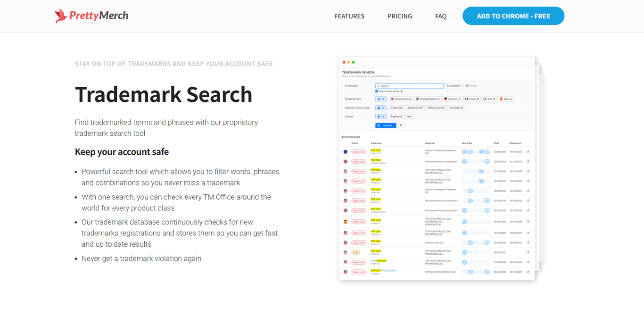
Task: Select the All status filter
Action: pyautogui.click(x=381, y=117)
